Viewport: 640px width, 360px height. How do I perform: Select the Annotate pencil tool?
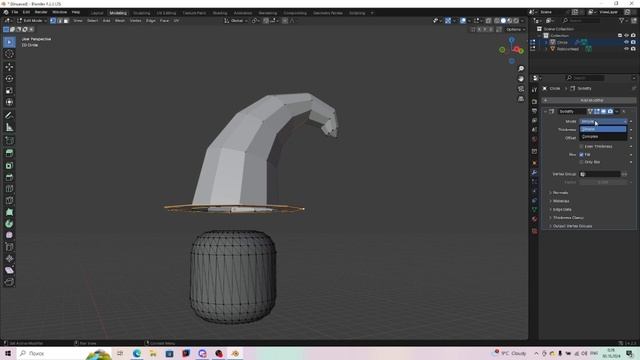[9, 116]
